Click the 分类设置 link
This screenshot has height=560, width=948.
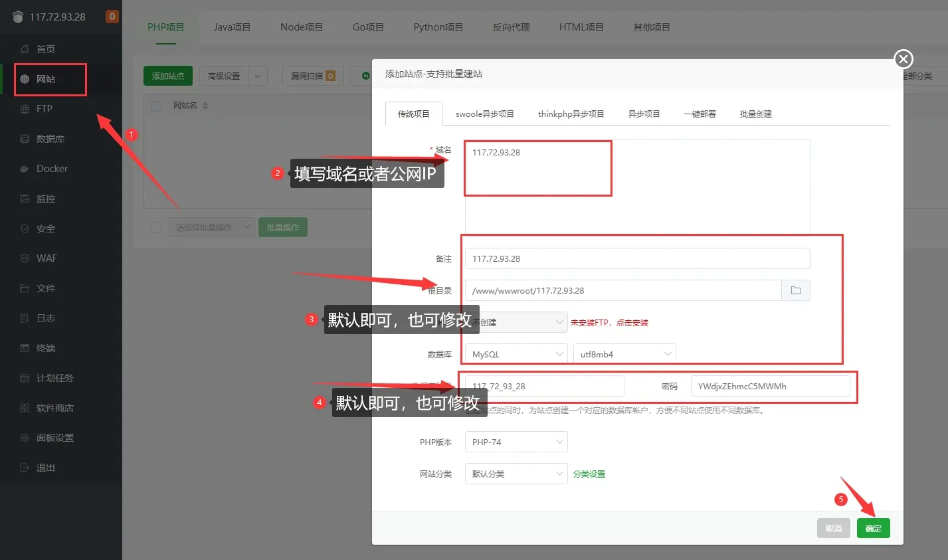click(589, 474)
